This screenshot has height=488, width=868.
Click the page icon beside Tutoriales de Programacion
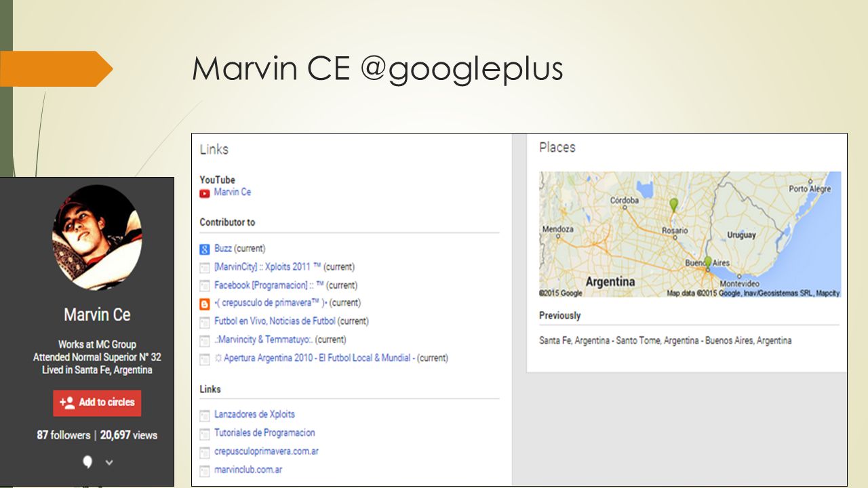tap(205, 433)
